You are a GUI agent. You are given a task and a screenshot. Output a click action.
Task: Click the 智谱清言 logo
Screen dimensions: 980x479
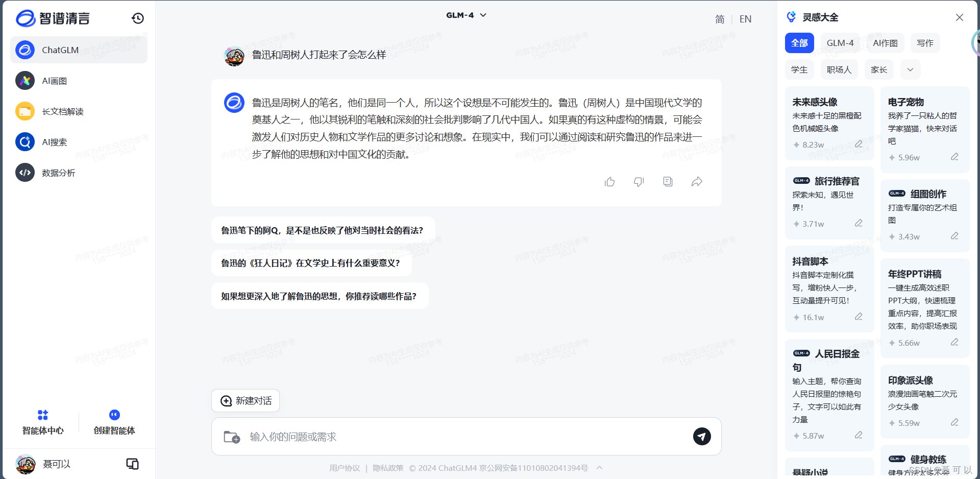point(53,18)
